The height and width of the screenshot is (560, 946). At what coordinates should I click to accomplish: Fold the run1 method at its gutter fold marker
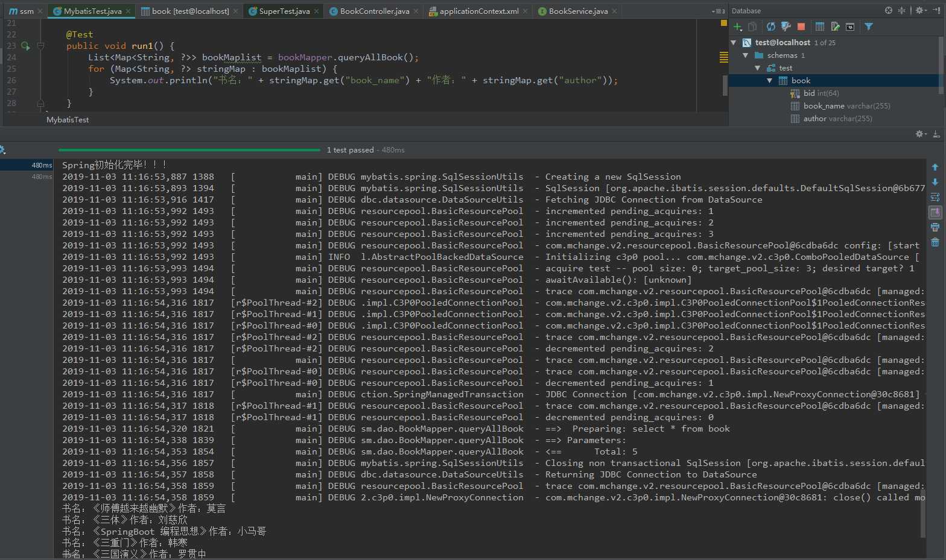pos(40,46)
